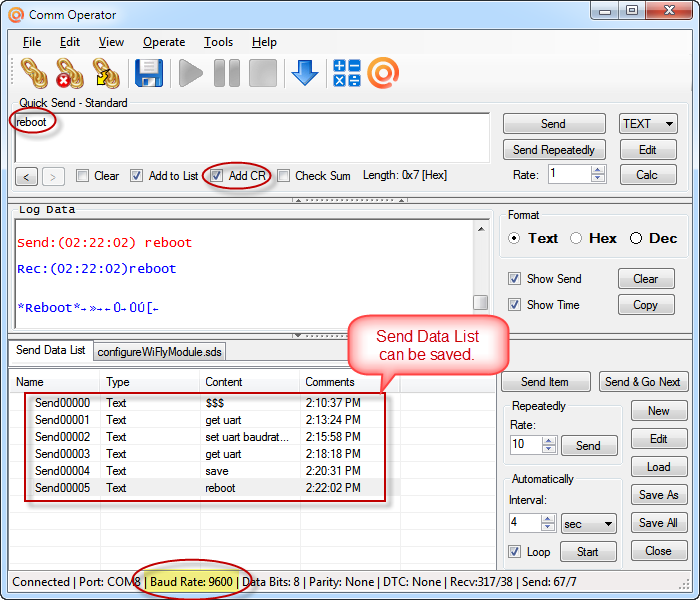Open the View menu

(x=111, y=42)
